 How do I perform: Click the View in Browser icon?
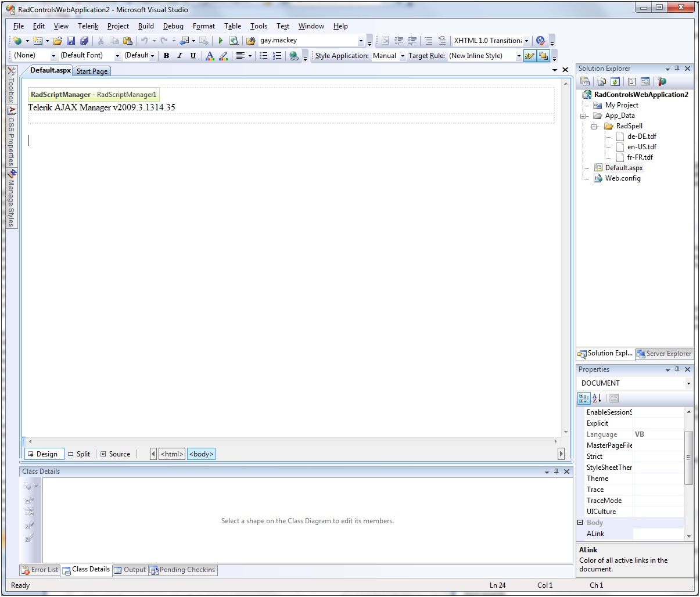[234, 41]
